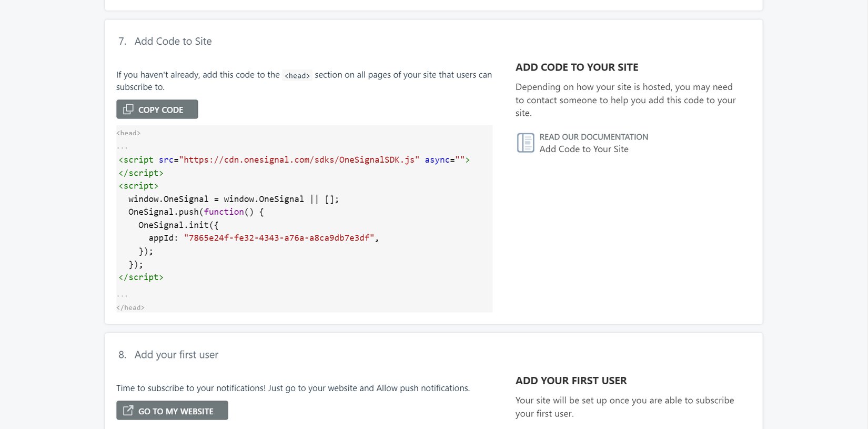The width and height of the screenshot is (868, 429).
Task: Click the async attribute in the script tag
Action: point(437,159)
